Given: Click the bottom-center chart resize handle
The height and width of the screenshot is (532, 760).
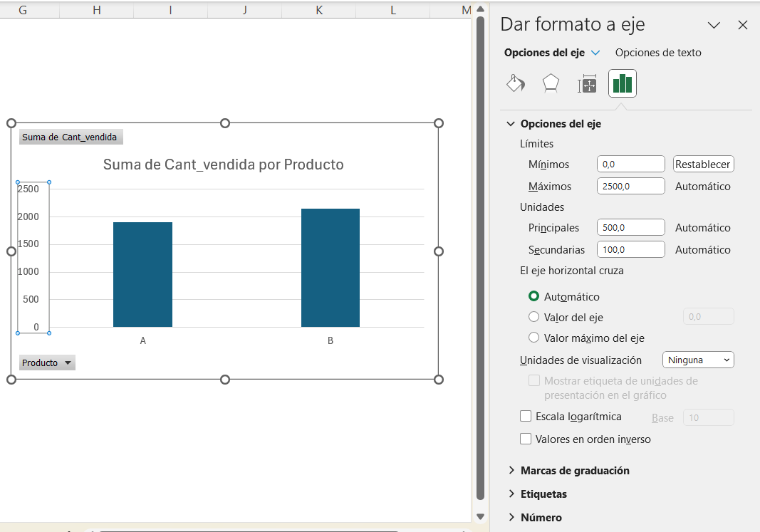Looking at the screenshot, I should (225, 380).
